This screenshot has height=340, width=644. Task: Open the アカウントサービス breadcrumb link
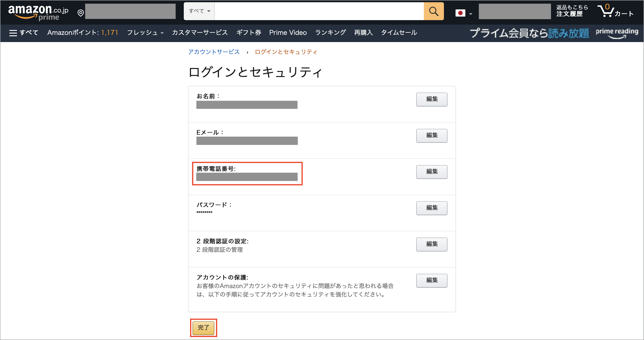(x=214, y=52)
